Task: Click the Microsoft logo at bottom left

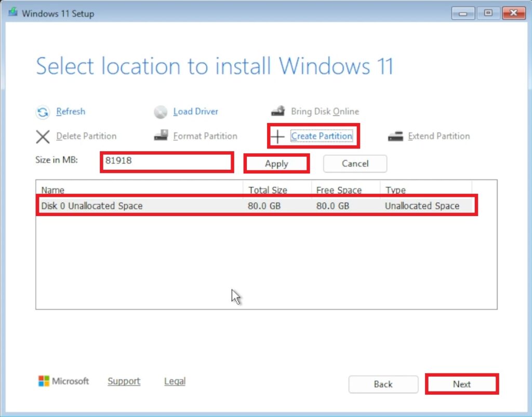Action: [44, 381]
